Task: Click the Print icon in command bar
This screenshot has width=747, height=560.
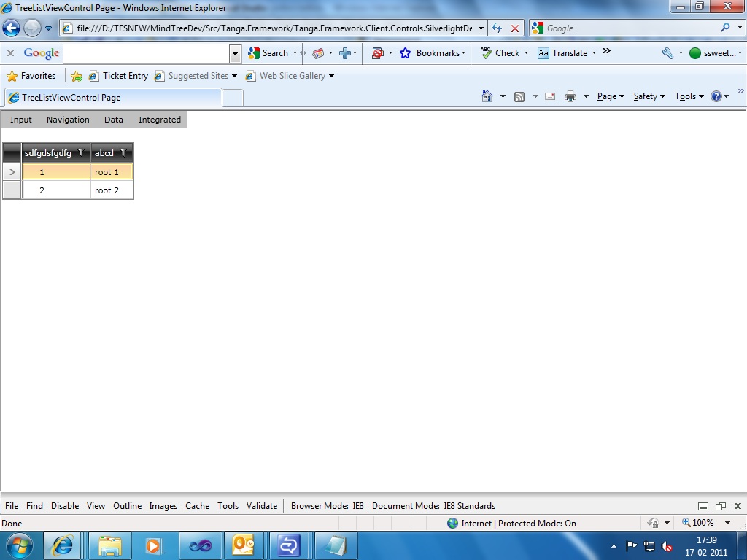Action: coord(570,97)
